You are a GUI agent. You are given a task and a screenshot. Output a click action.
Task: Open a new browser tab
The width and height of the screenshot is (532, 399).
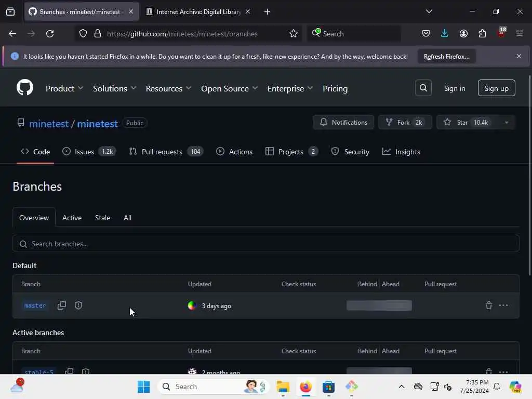[x=268, y=12]
